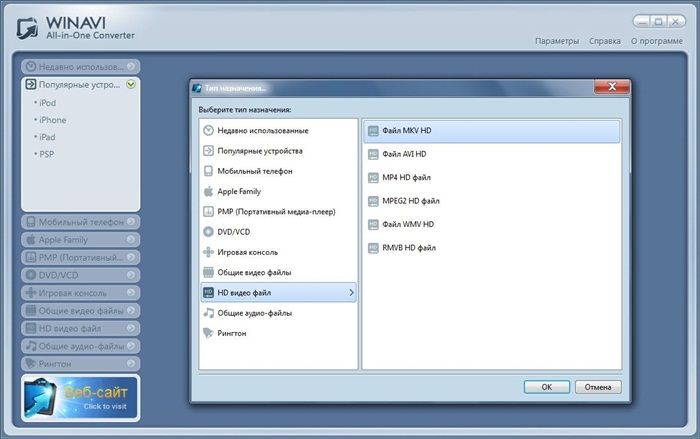Select iPod in sidebar list

(47, 103)
